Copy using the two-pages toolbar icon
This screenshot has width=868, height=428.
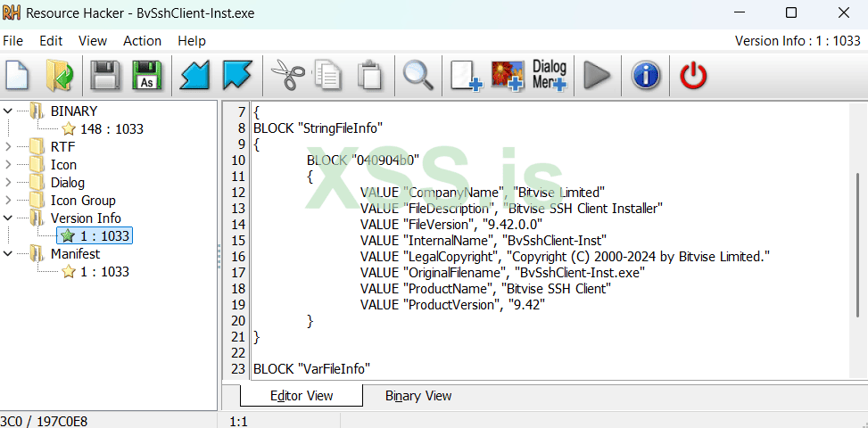329,75
